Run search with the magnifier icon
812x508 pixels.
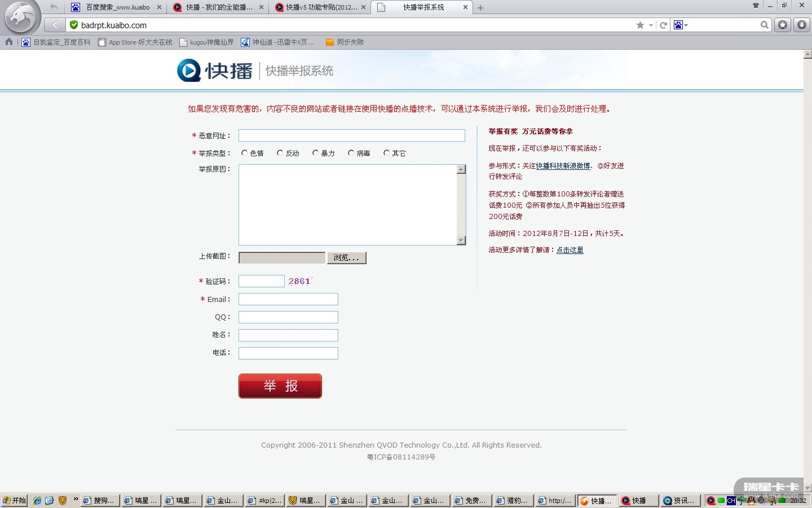pos(764,25)
